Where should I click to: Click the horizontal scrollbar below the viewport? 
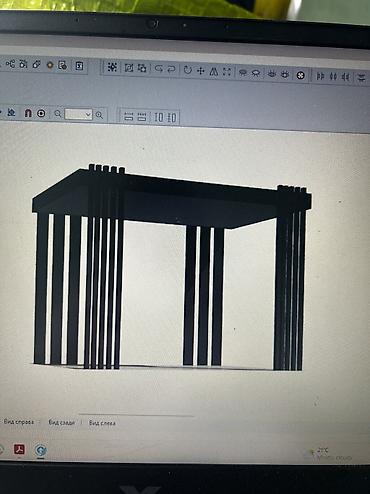point(136,415)
